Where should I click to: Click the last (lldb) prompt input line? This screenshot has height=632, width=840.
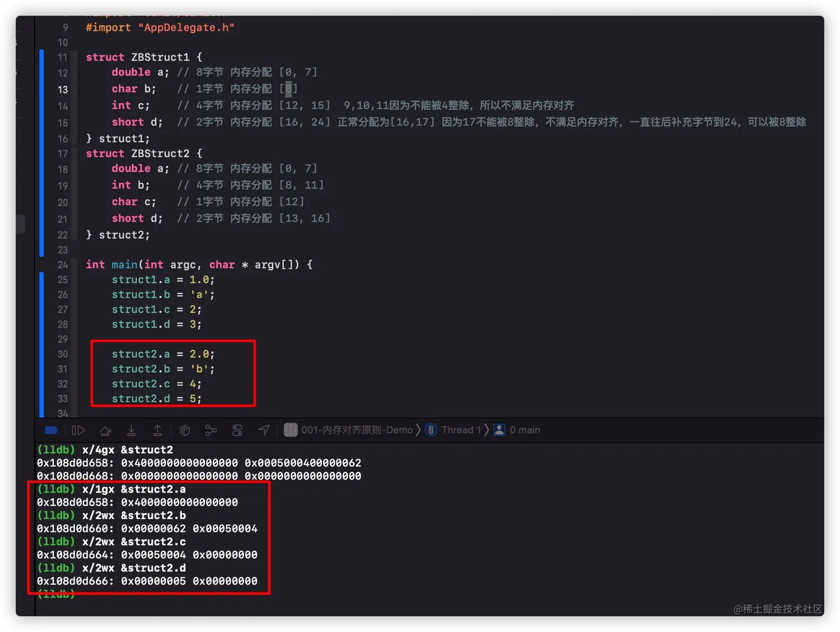coord(56,595)
